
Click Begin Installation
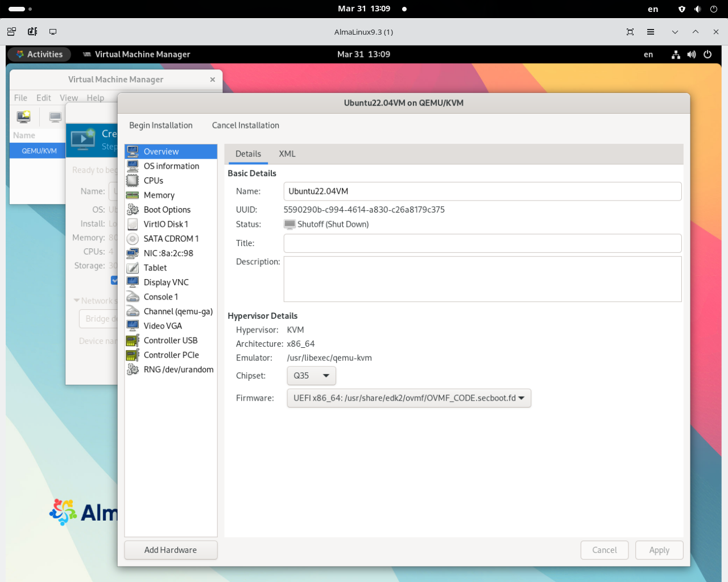(x=161, y=126)
